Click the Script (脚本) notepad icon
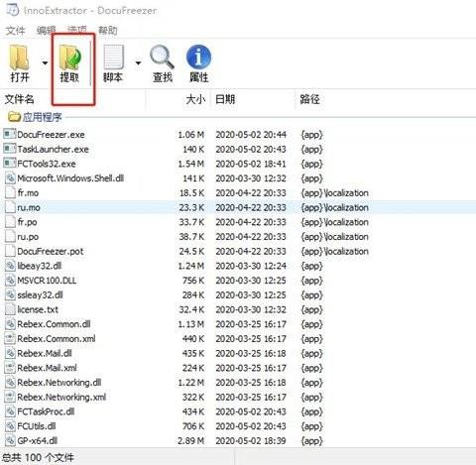This screenshot has height=465, width=476. (x=113, y=57)
